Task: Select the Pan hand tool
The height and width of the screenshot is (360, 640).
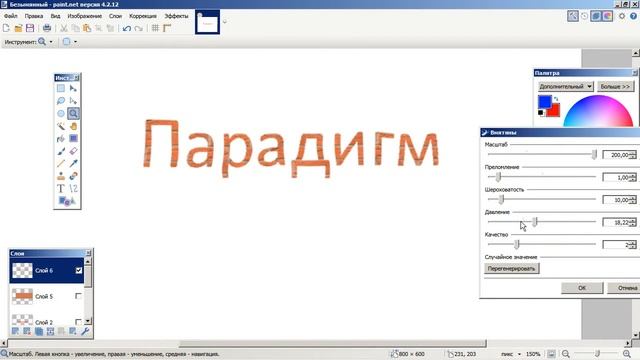Action: (73, 126)
